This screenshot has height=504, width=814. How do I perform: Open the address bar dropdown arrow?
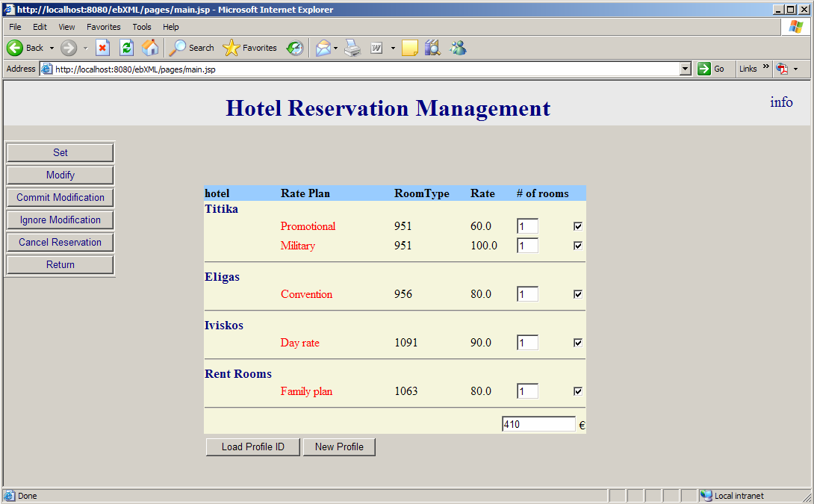point(686,69)
